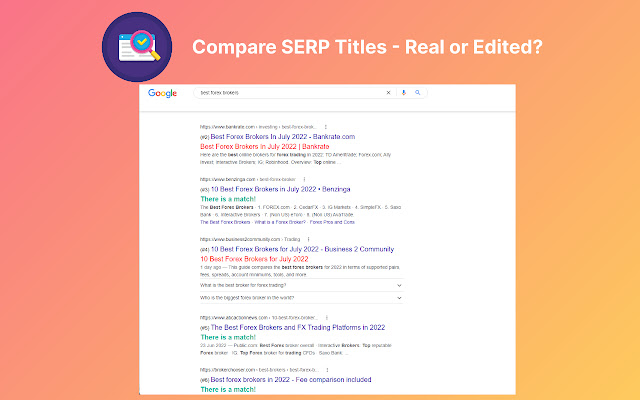The image size is (640, 400).
Task: Click the magnifying glass search icon
Action: click(418, 93)
